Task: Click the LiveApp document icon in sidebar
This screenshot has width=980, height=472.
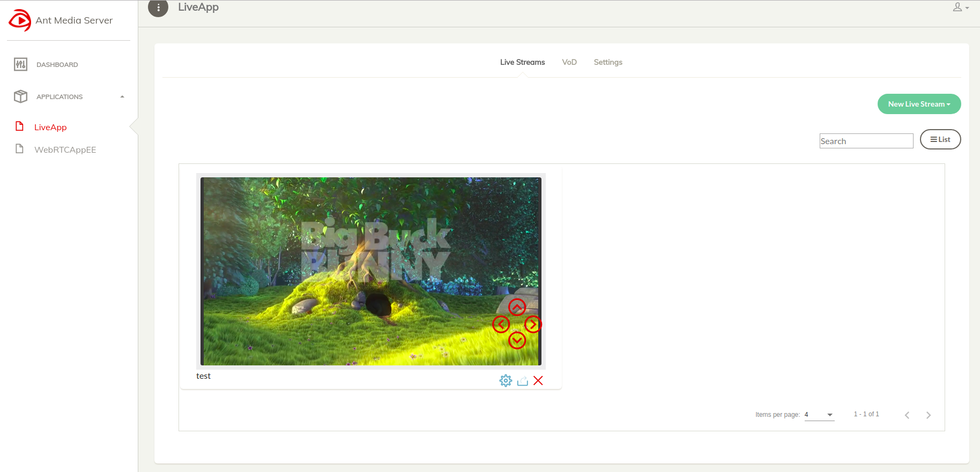Action: tap(20, 126)
